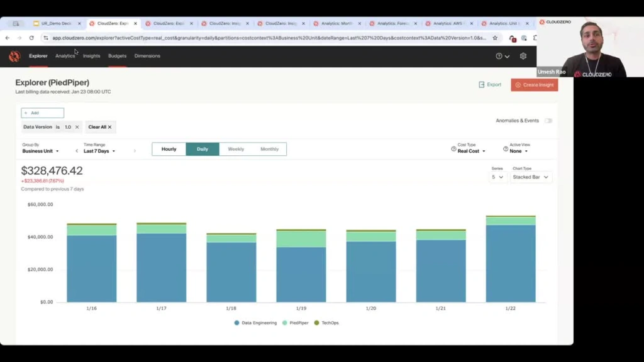Click the browser address bar URL
Image resolution: width=644 pixels, height=362 pixels.
[x=269, y=38]
